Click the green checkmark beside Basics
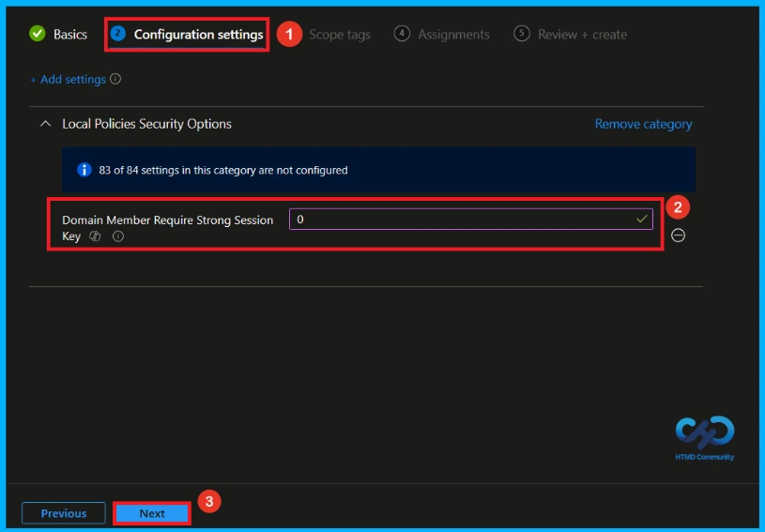The width and height of the screenshot is (765, 532). (38, 34)
